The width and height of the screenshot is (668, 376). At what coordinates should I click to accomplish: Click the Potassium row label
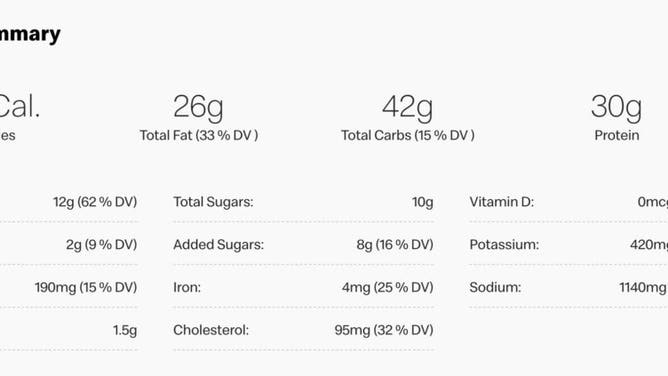(x=504, y=245)
